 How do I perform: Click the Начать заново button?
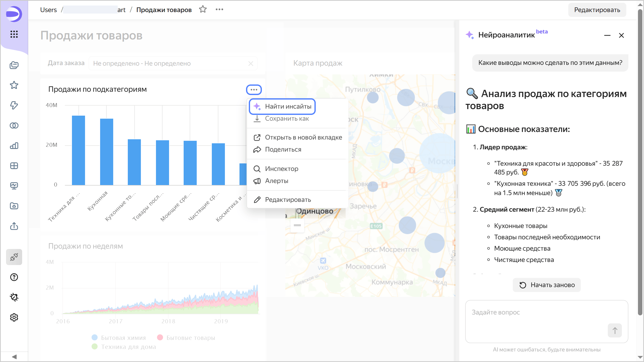[547, 285]
